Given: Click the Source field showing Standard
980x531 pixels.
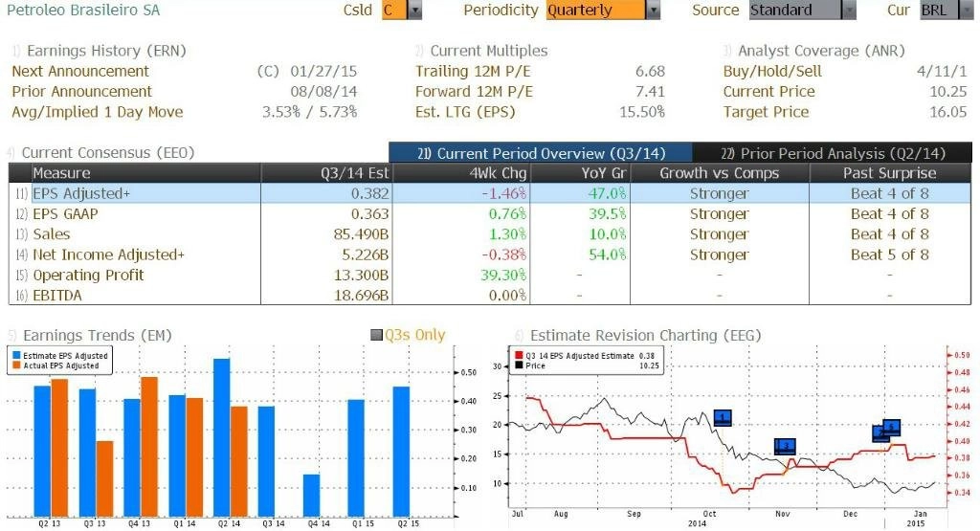Looking at the screenshot, I should [x=795, y=10].
